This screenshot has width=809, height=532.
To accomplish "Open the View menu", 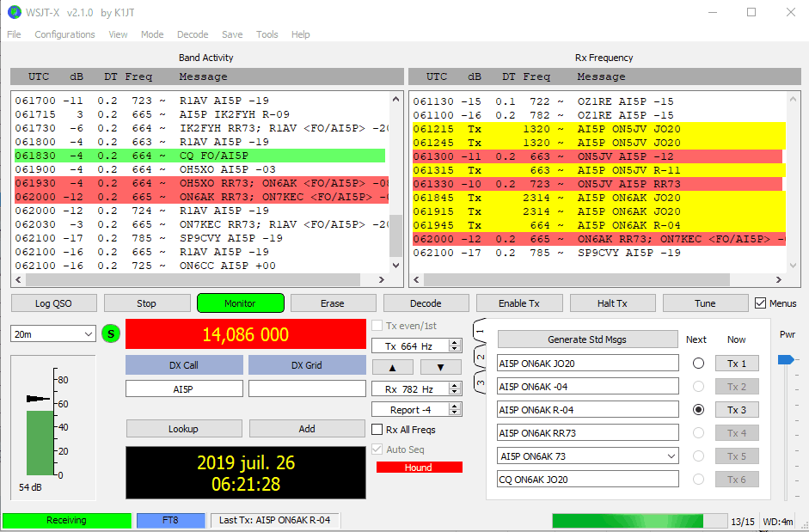I will coord(118,34).
